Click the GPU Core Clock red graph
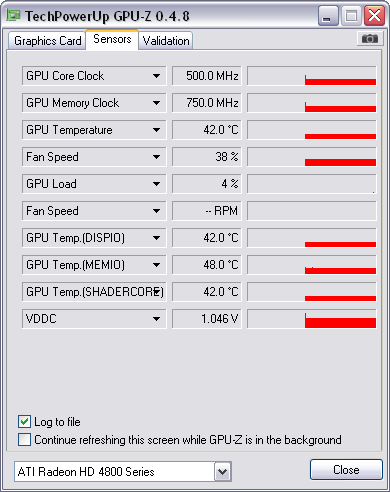This screenshot has height=492, width=390. 312,76
